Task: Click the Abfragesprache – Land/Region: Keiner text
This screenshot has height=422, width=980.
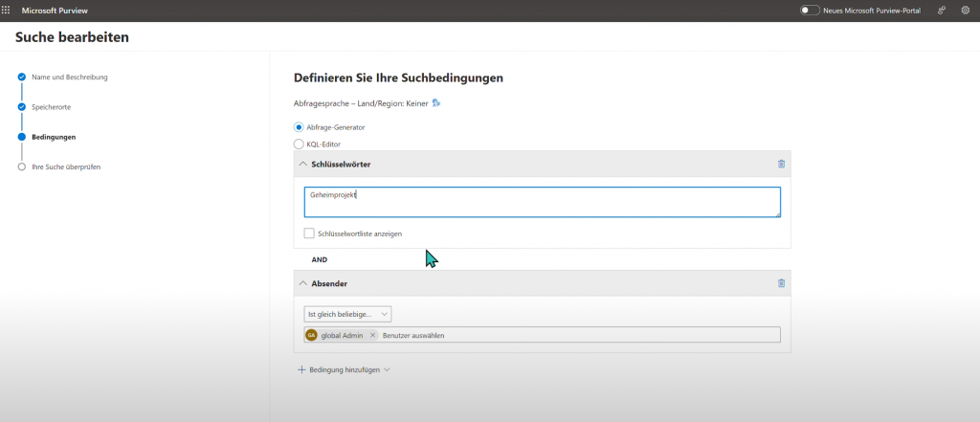Action: pyautogui.click(x=361, y=103)
